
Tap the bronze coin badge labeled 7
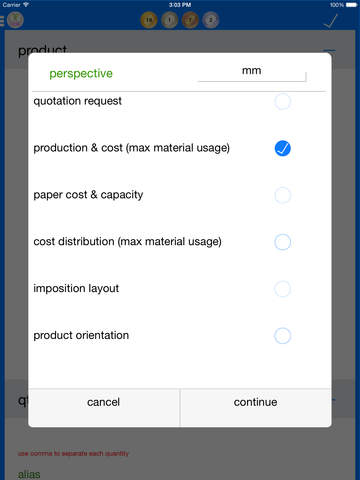(x=190, y=20)
